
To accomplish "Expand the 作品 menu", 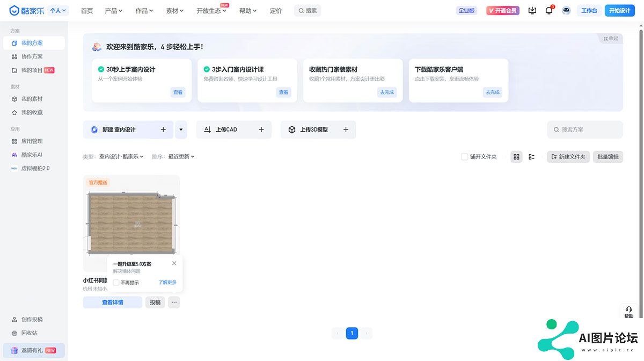I will 144,10.
